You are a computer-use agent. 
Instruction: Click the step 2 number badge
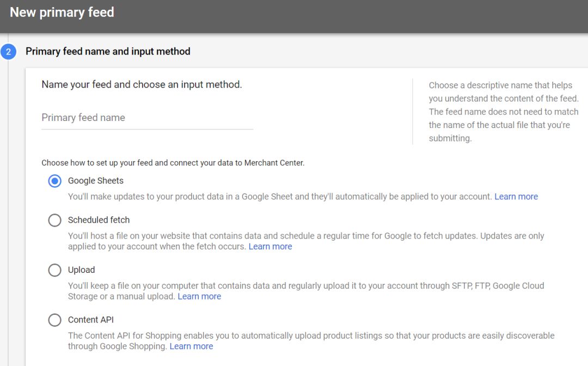[x=9, y=52]
